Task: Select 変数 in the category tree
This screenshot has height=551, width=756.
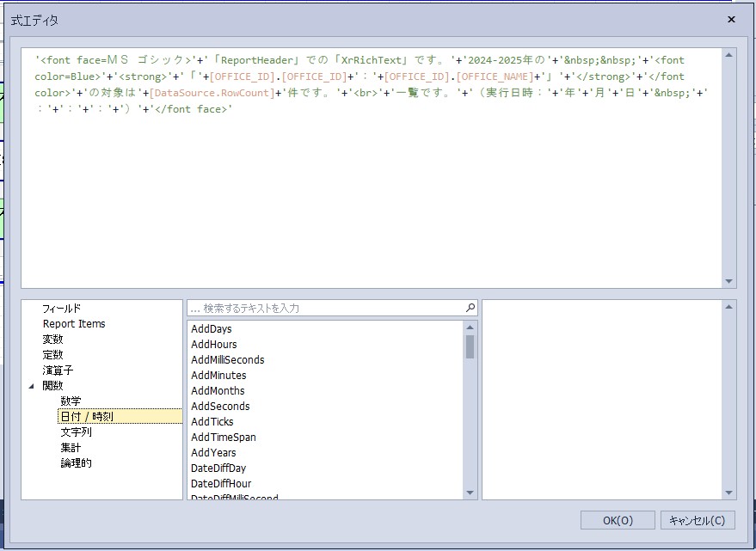Action: pyautogui.click(x=52, y=340)
